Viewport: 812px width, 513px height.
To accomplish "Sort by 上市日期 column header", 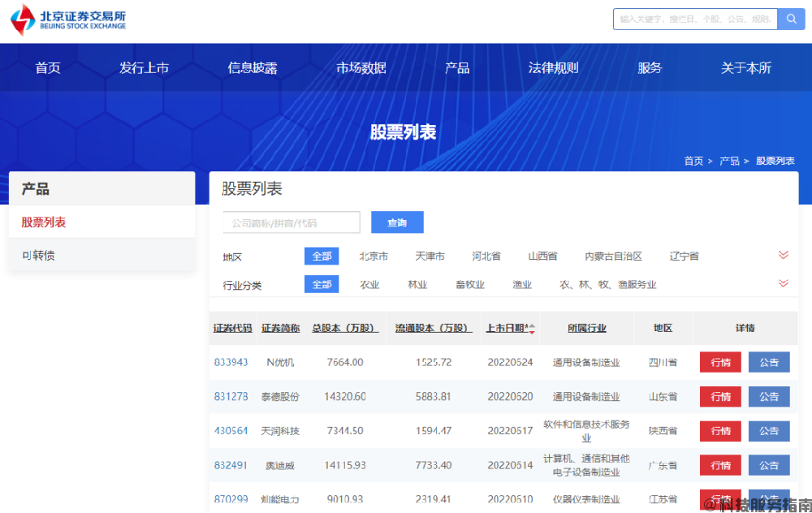I will (x=507, y=328).
